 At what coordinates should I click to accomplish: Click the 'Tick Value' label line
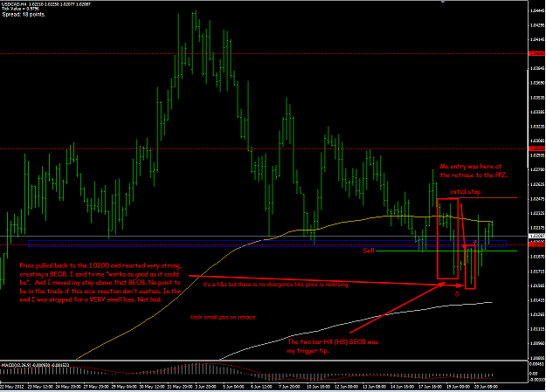coord(20,9)
